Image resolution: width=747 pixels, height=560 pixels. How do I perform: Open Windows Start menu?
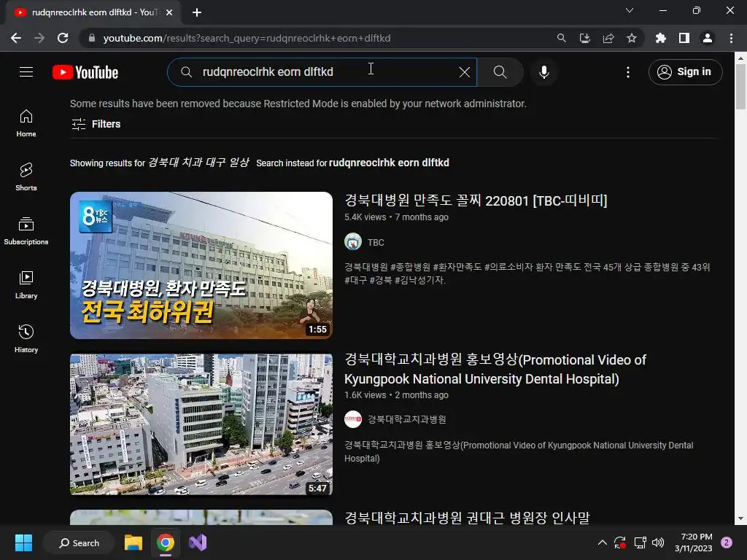[x=23, y=542]
